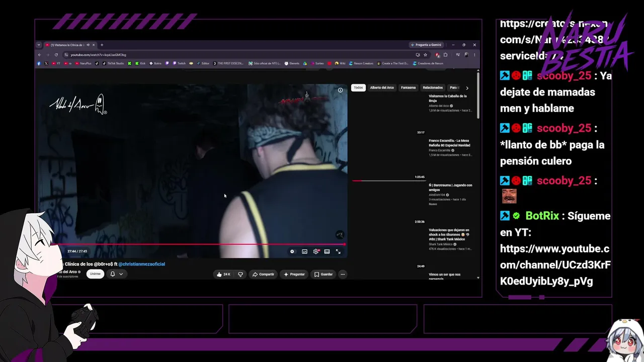
Task: Click the notification bell icon
Action: click(112, 274)
